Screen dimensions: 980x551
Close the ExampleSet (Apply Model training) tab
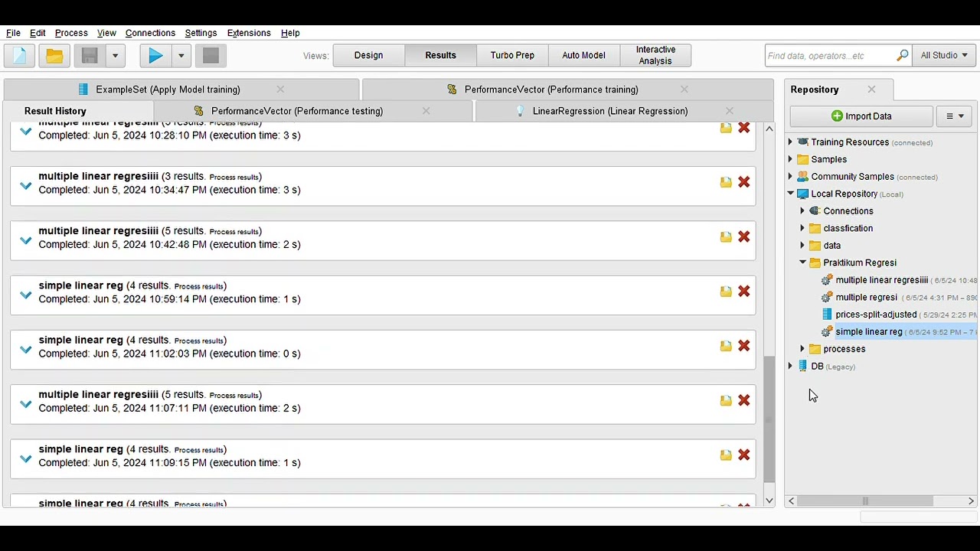coord(280,90)
